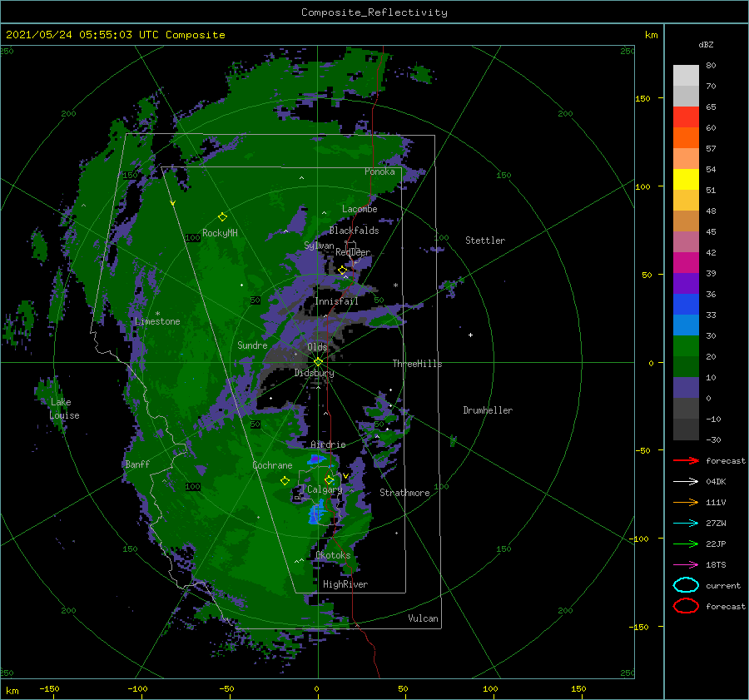Click the HighRiver label
The image size is (749, 700).
(345, 584)
